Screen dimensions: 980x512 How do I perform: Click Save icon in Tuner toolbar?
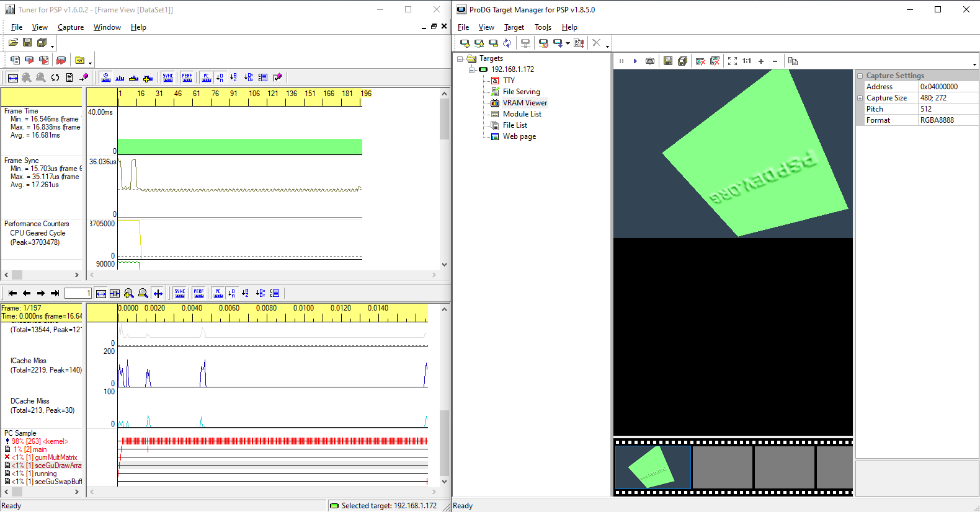pos(27,42)
